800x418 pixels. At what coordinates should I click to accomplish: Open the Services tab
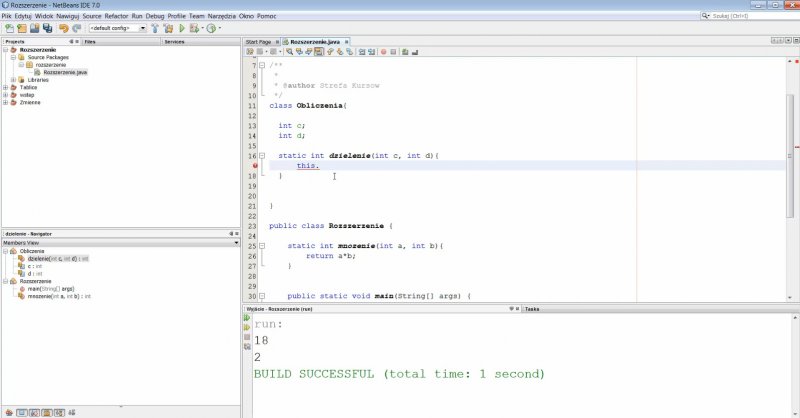click(174, 42)
